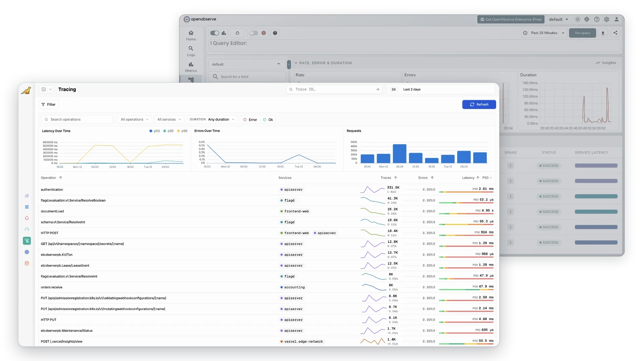
Task: Expand the chevron next to the sidebar icon
Action: (x=50, y=89)
